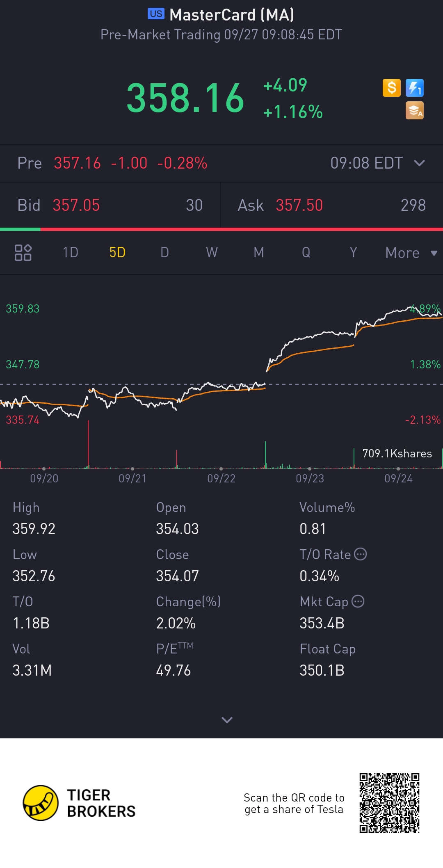The width and height of the screenshot is (443, 868).
Task: Open the Mkt Cap info bubble
Action: 358,601
